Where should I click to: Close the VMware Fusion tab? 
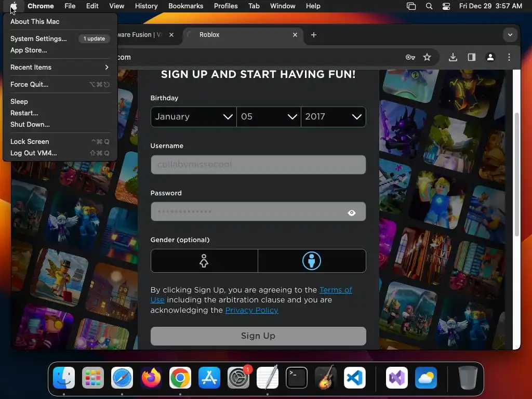171,35
